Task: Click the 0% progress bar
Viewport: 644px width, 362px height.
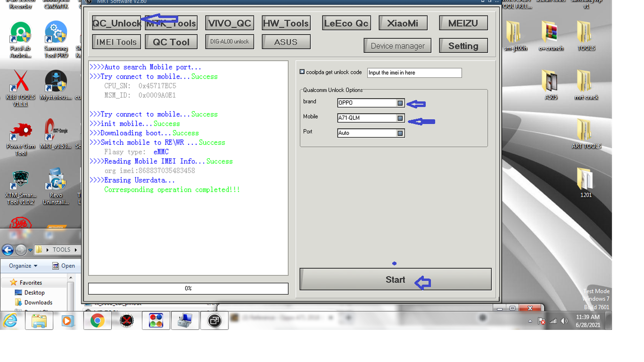Action: coord(188,289)
